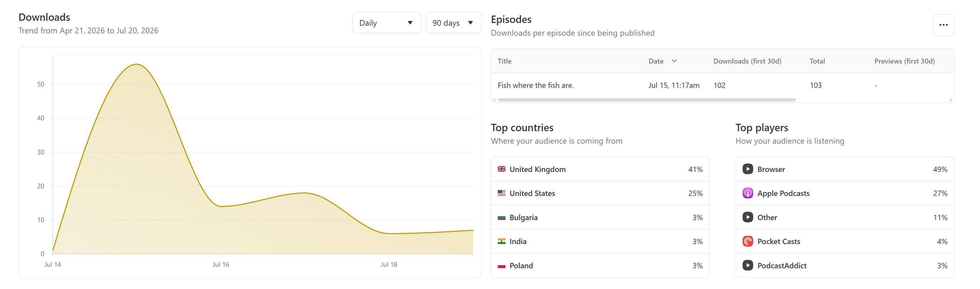Select the Bulgaria country label
The image size is (980, 289).
coord(523,218)
